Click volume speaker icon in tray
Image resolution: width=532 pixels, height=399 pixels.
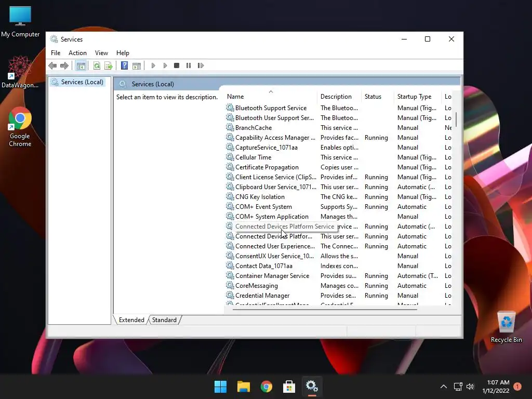click(470, 387)
